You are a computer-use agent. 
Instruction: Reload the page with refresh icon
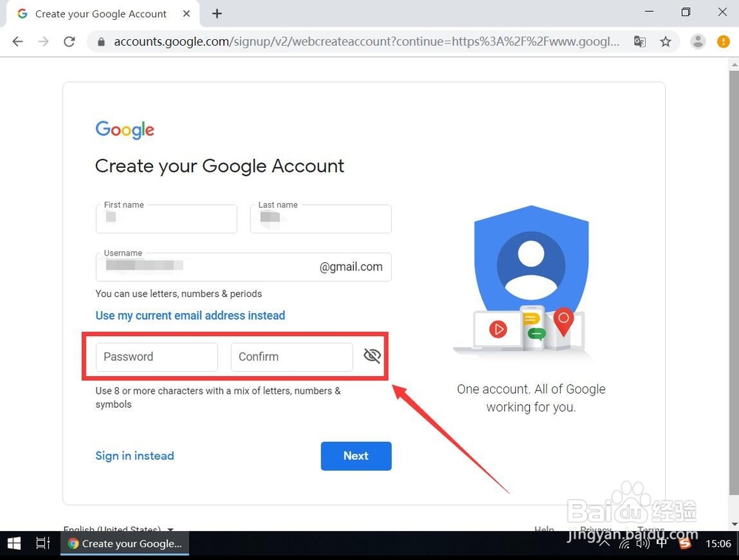tap(69, 41)
